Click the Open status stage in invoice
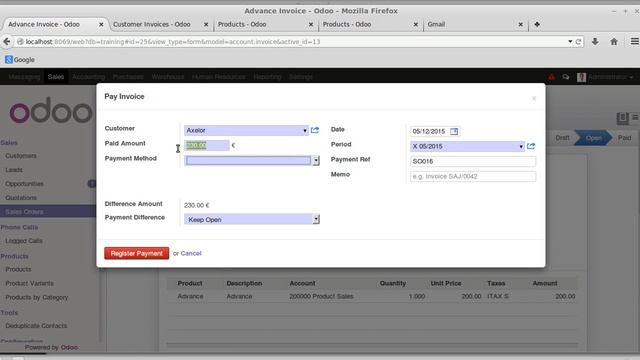This screenshot has width=640, height=360. (x=593, y=138)
